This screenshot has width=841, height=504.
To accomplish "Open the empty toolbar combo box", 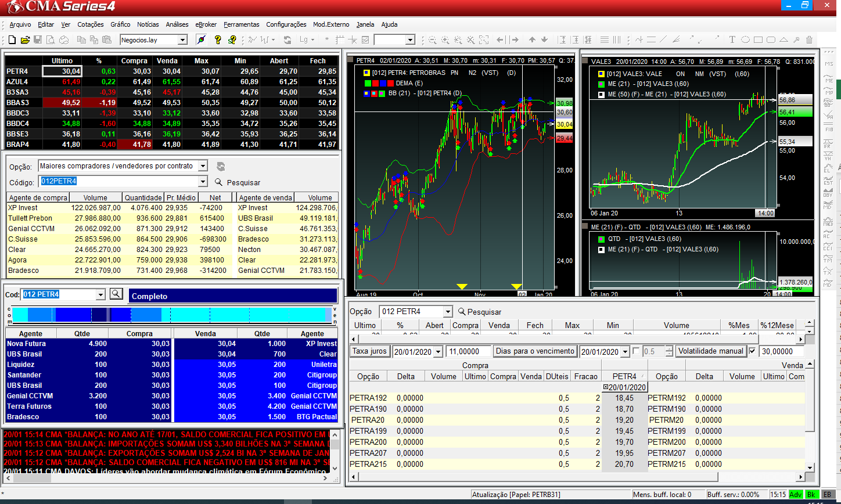I will point(410,40).
